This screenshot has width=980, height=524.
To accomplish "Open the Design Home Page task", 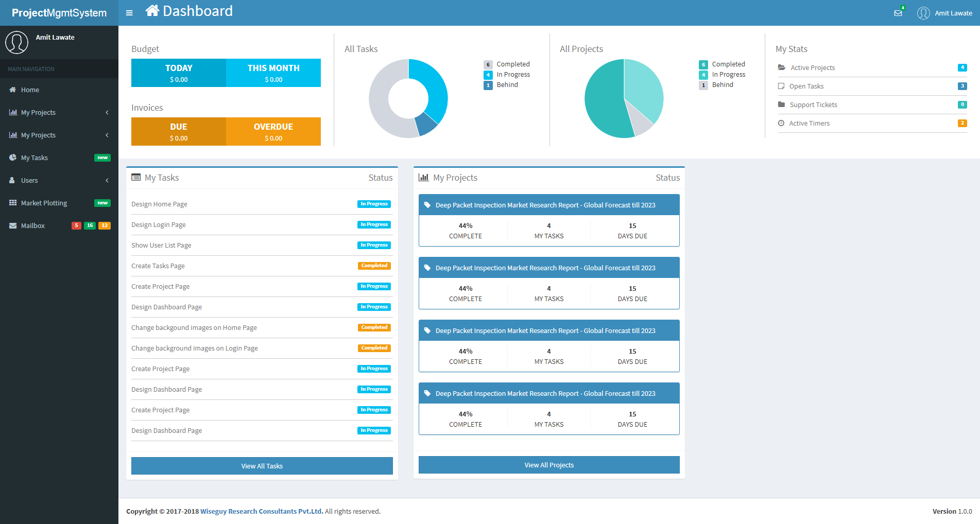I will click(159, 204).
